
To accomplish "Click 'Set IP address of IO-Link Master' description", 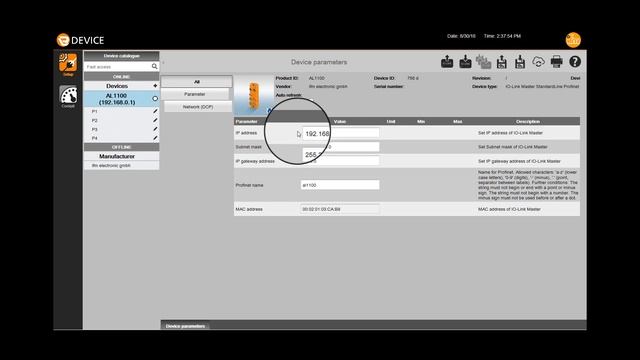I will pyautogui.click(x=510, y=133).
